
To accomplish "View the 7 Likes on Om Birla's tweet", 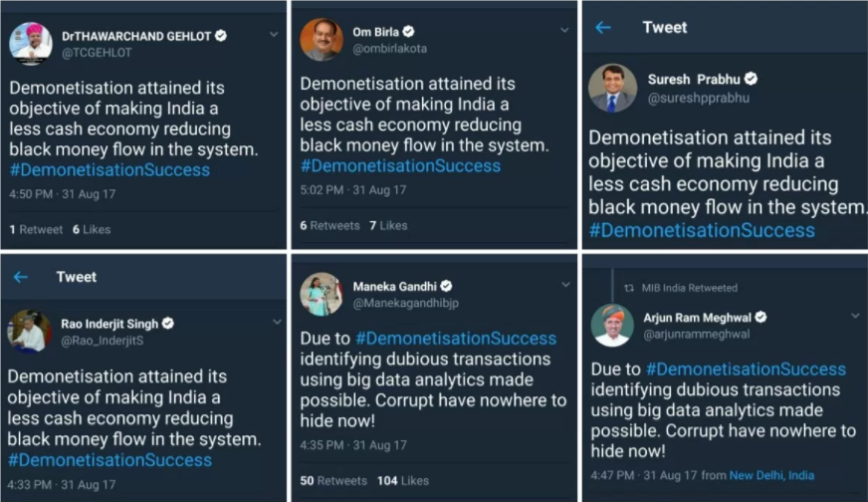I will [388, 225].
